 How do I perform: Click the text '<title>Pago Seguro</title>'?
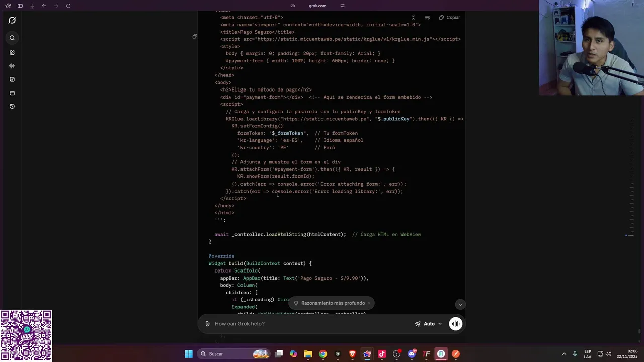pos(258,32)
